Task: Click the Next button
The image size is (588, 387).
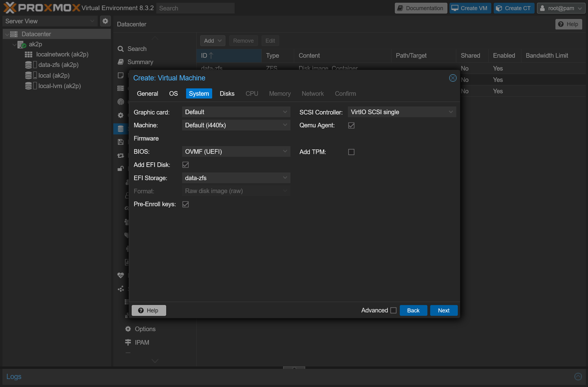Action: pyautogui.click(x=444, y=310)
